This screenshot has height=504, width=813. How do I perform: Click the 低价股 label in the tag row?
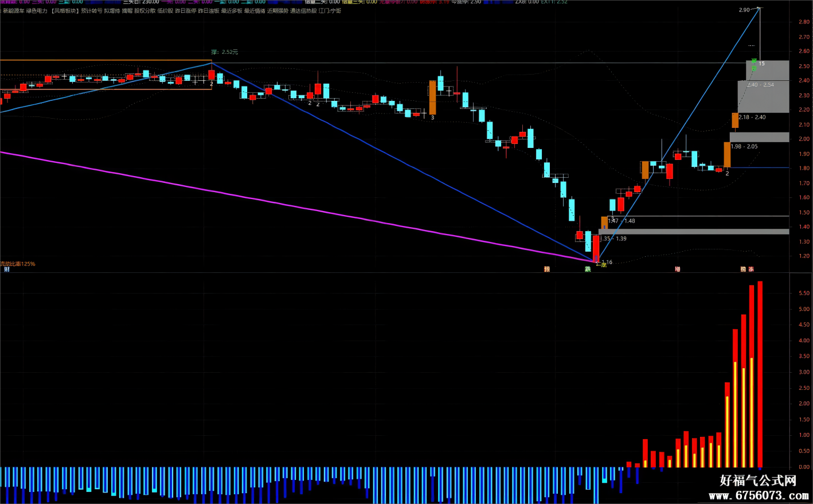pyautogui.click(x=165, y=11)
